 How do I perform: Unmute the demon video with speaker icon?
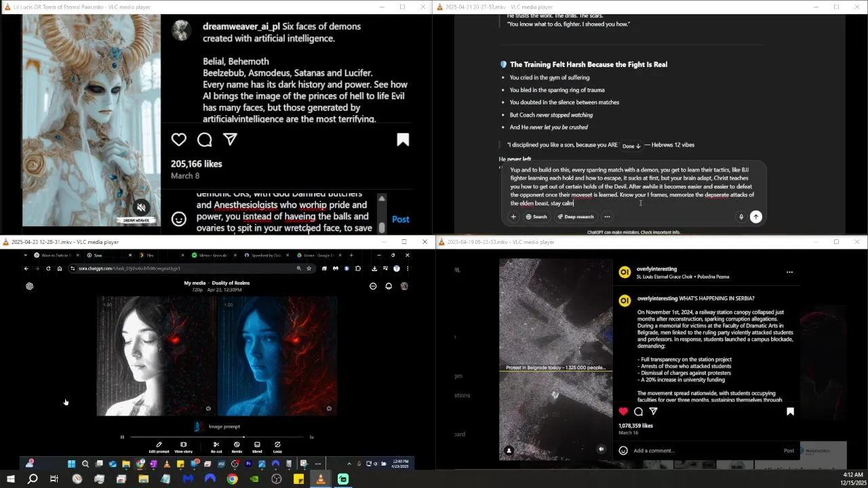coord(141,207)
